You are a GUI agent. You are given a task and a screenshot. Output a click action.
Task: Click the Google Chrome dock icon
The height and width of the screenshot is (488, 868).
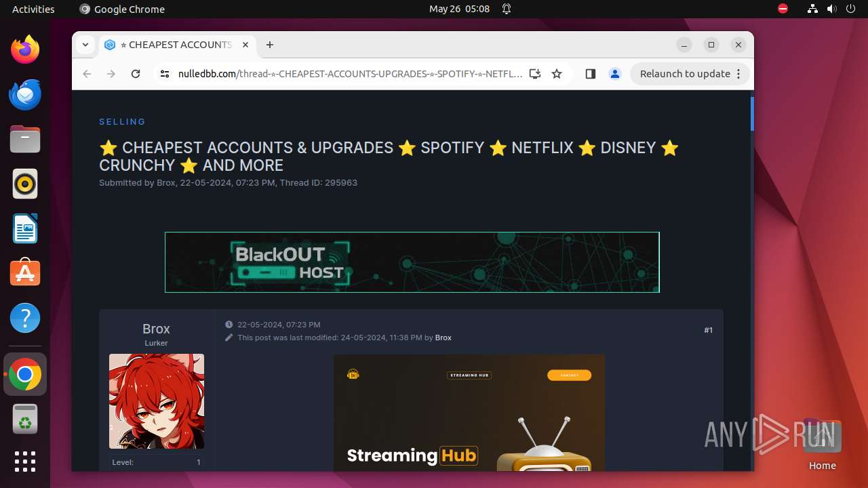coord(25,375)
